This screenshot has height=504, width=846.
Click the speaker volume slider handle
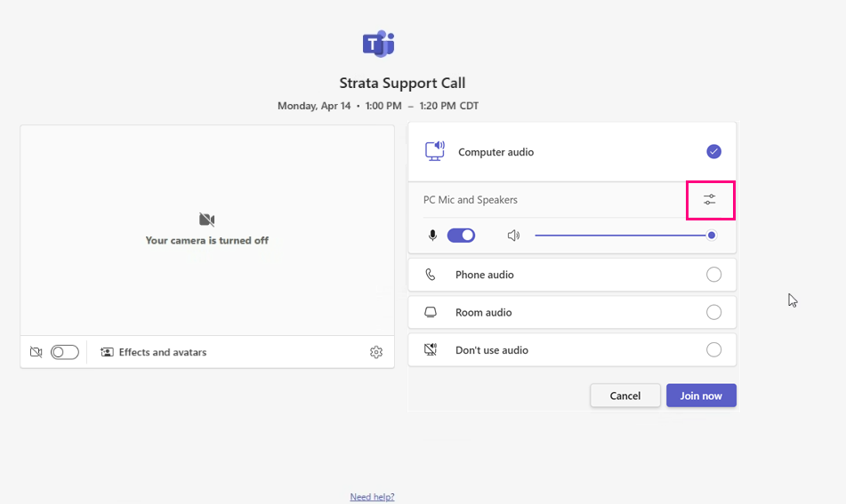[712, 235]
